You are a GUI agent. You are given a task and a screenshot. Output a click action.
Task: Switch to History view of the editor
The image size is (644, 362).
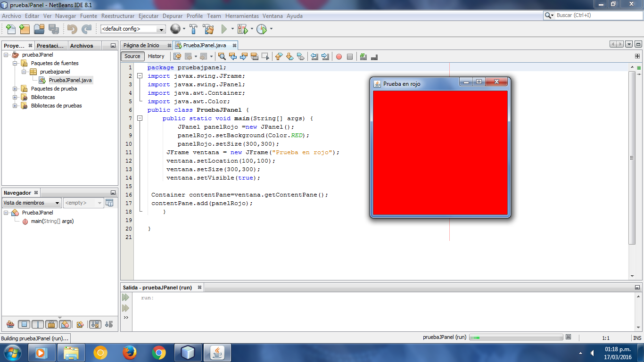(156, 56)
